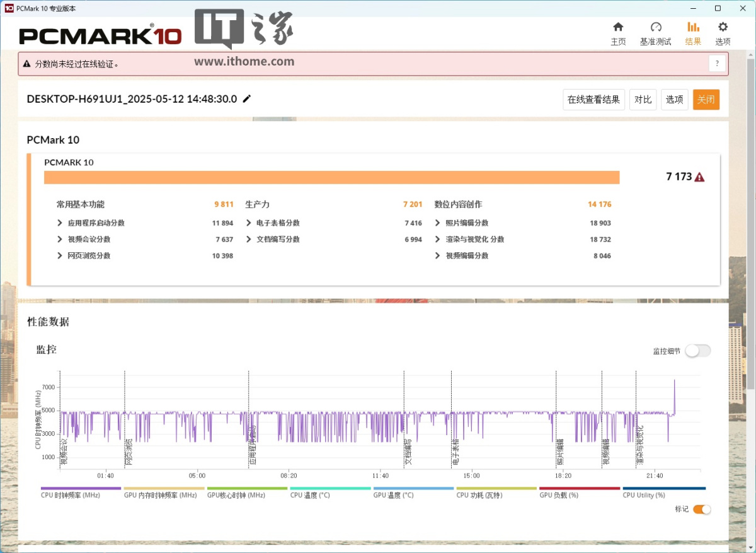
Task: Select the CPU 时钟频率 purple legend swatch
Action: pos(81,488)
